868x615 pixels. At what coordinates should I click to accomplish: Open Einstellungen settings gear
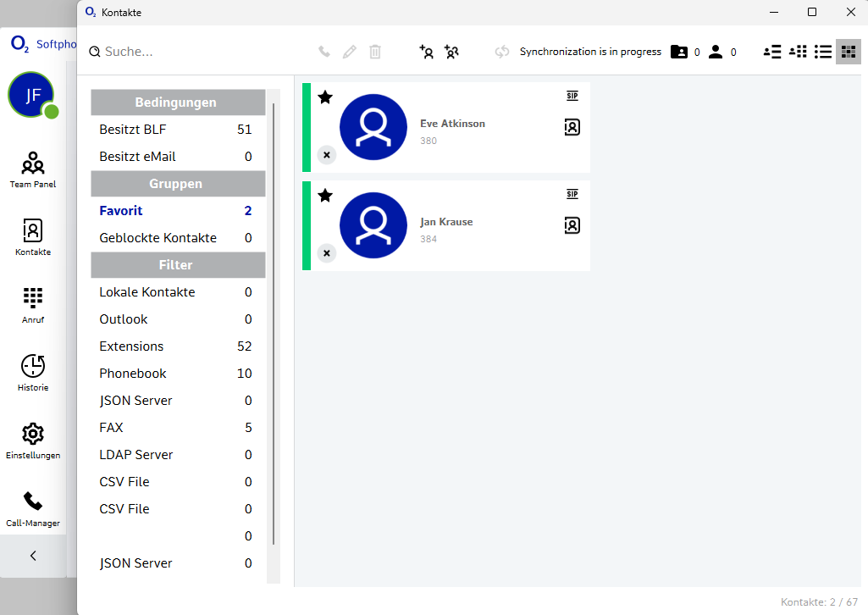click(33, 440)
